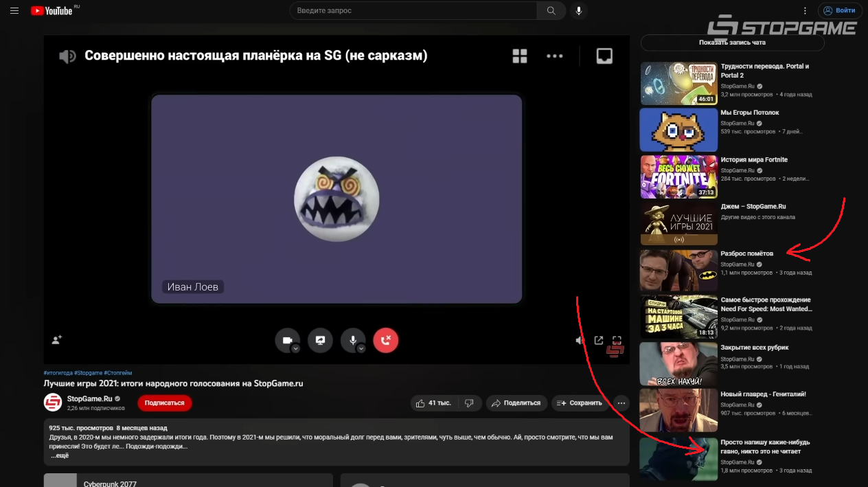Click the 2,26 млн подписчиков subscriber count

pyautogui.click(x=96, y=408)
